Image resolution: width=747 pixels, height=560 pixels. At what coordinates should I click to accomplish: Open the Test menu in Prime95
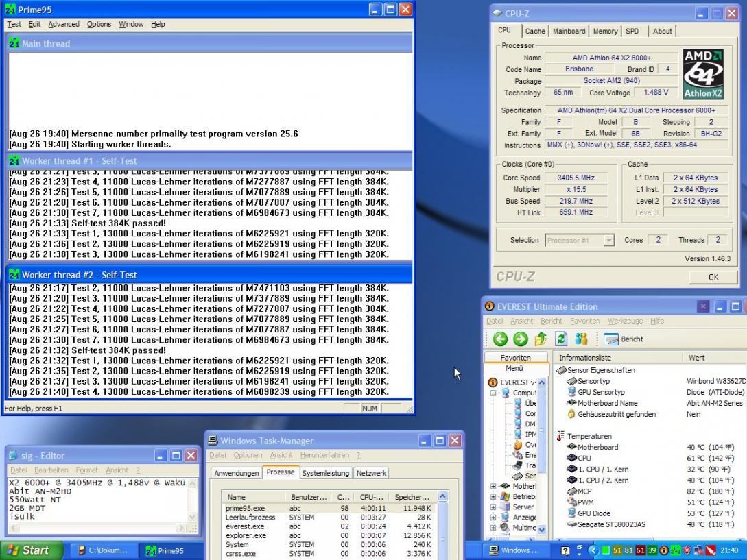point(14,24)
